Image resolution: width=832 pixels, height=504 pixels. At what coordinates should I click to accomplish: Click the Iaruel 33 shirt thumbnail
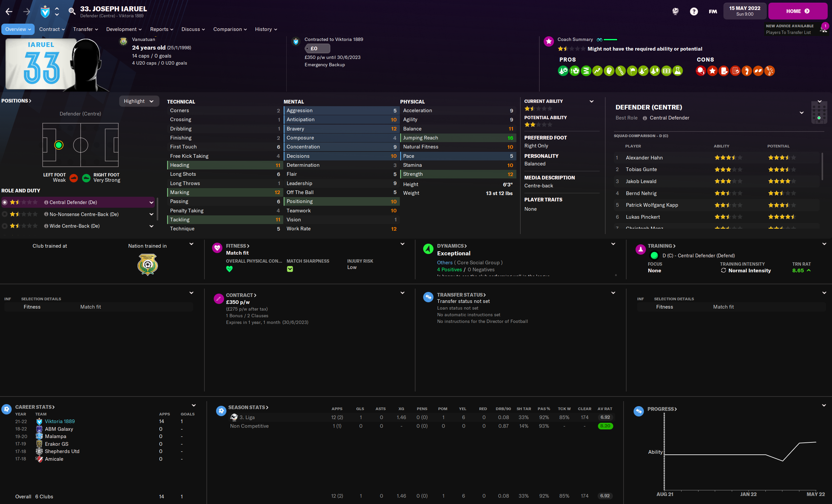(41, 64)
